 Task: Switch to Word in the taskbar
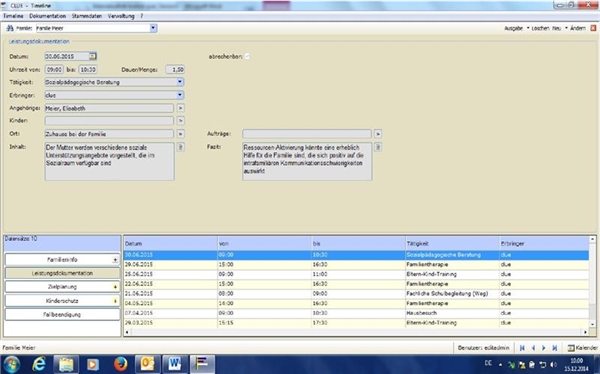point(175,364)
